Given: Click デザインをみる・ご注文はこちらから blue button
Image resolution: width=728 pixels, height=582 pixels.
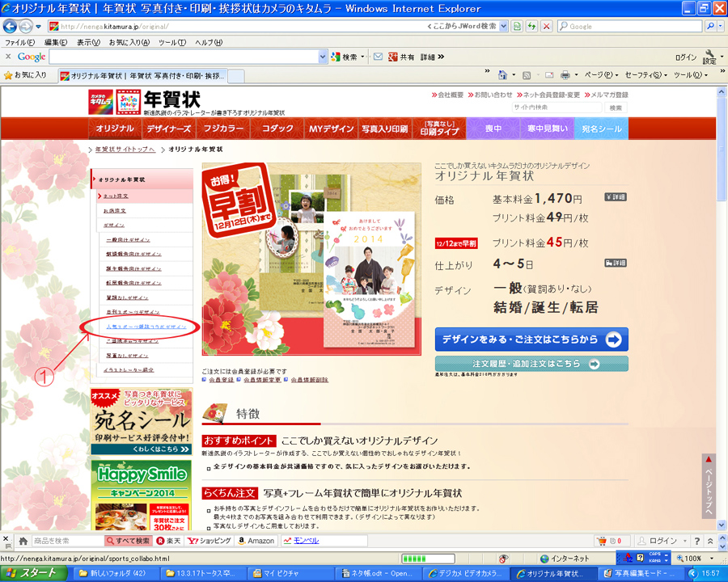Looking at the screenshot, I should coord(531,339).
